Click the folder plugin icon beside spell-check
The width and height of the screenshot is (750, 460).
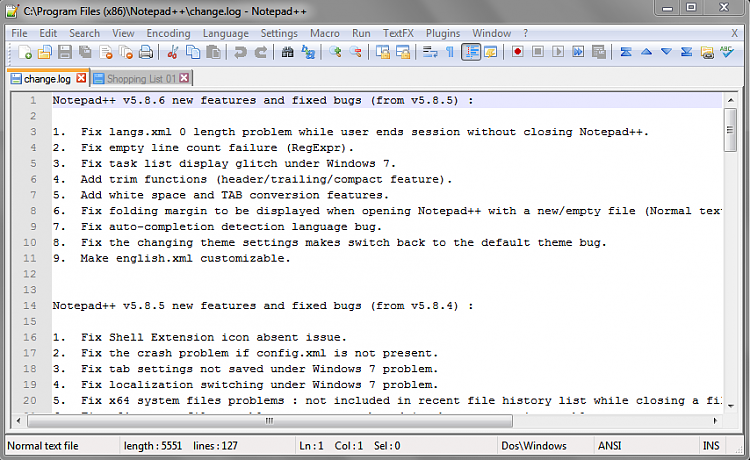707,52
